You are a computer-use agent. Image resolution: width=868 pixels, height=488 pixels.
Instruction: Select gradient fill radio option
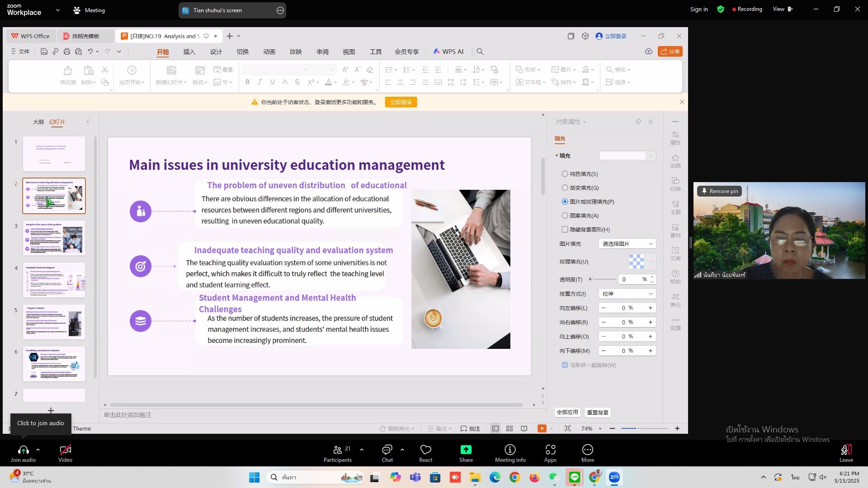[x=565, y=188]
